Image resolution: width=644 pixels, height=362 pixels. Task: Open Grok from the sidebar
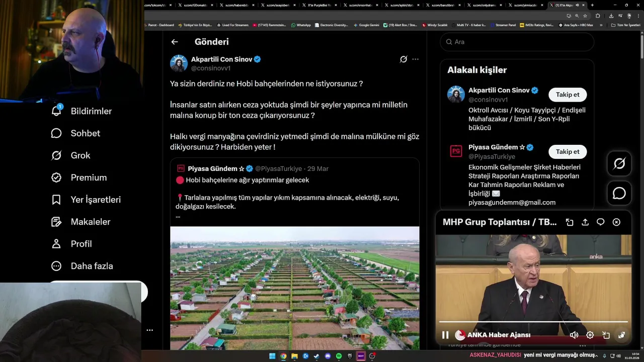coord(70,155)
